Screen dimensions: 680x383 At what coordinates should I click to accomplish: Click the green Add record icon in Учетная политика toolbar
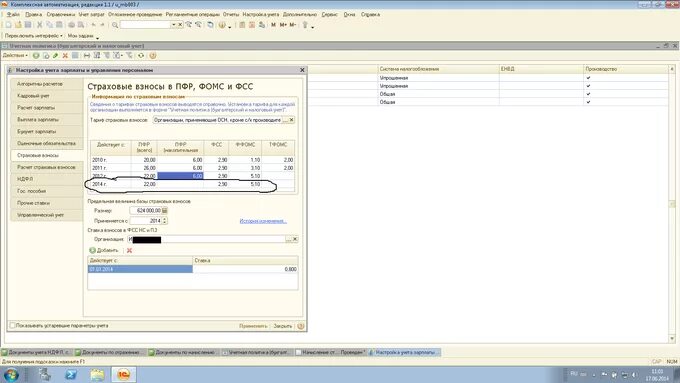(x=36, y=56)
